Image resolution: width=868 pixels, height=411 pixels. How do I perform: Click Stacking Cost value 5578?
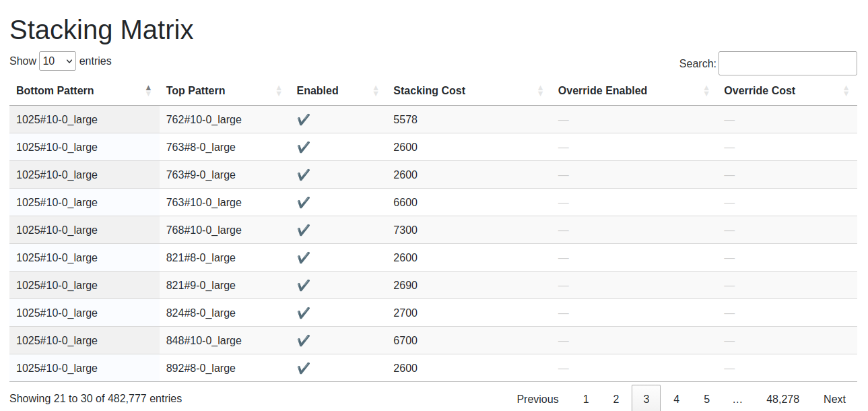405,119
